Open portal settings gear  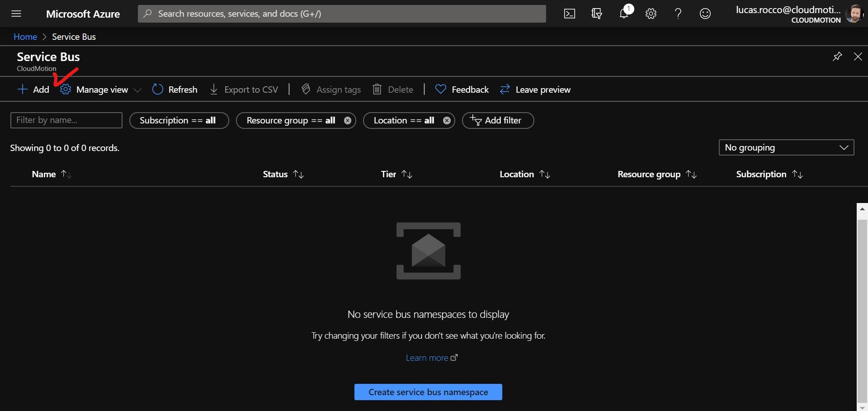click(x=651, y=14)
